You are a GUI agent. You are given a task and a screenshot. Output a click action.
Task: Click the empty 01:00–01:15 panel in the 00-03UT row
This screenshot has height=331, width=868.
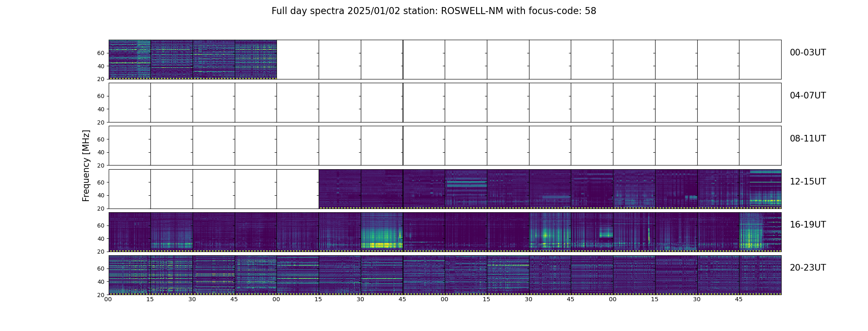[x=298, y=60]
